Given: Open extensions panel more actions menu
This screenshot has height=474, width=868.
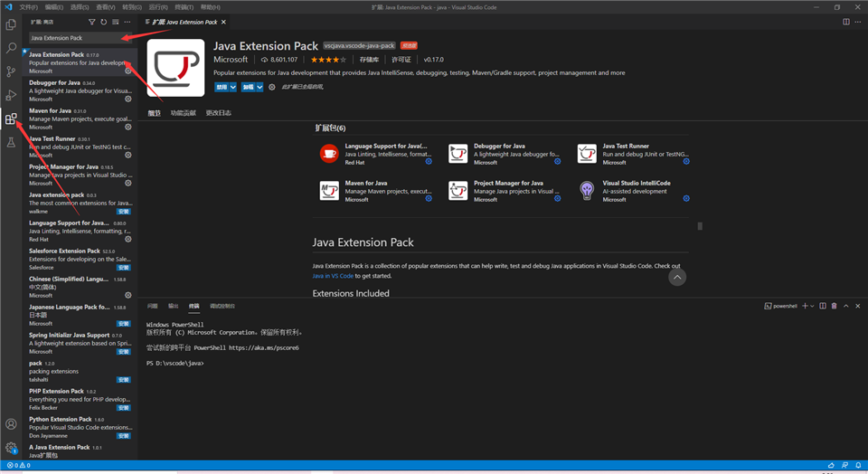Looking at the screenshot, I should click(127, 22).
